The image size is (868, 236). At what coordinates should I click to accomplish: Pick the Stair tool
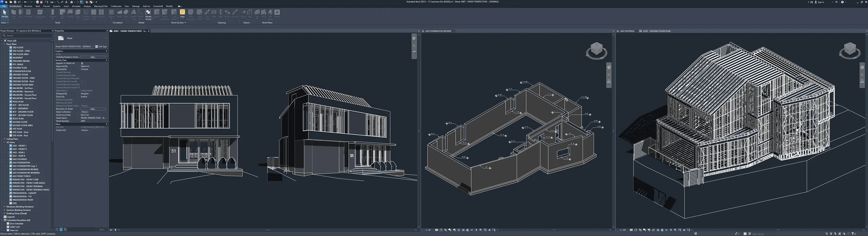pos(126,14)
